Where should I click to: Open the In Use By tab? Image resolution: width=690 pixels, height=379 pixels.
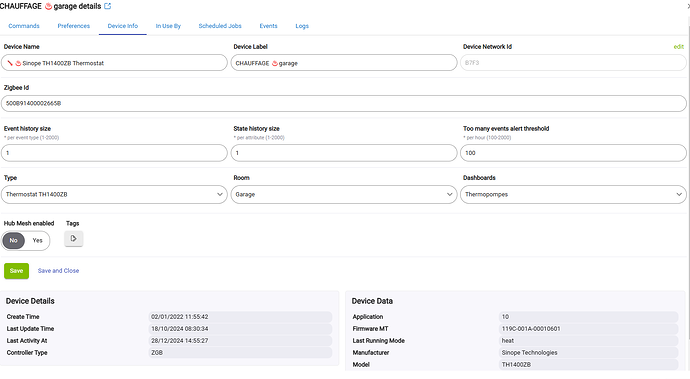coord(168,26)
